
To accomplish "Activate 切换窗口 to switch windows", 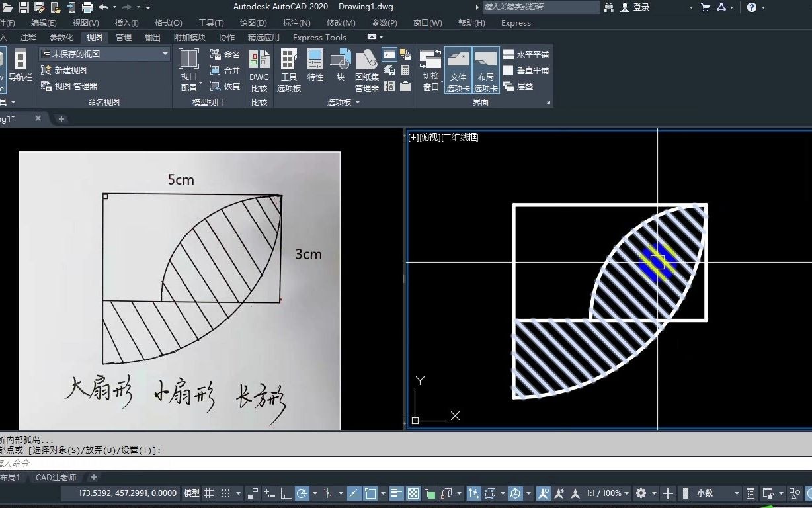I will coord(430,69).
